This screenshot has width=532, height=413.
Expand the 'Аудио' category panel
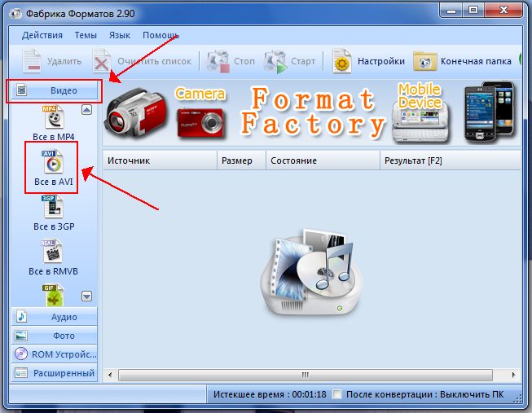point(55,316)
